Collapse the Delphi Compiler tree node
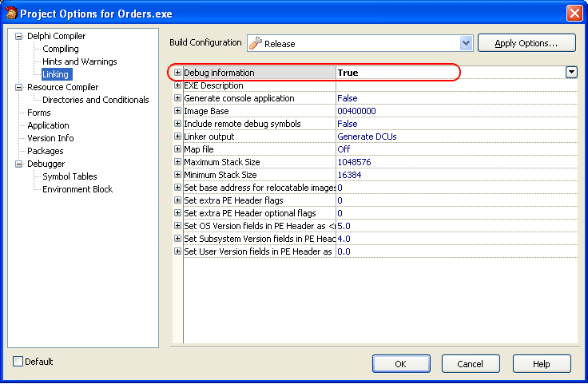588x384 pixels. [20, 36]
